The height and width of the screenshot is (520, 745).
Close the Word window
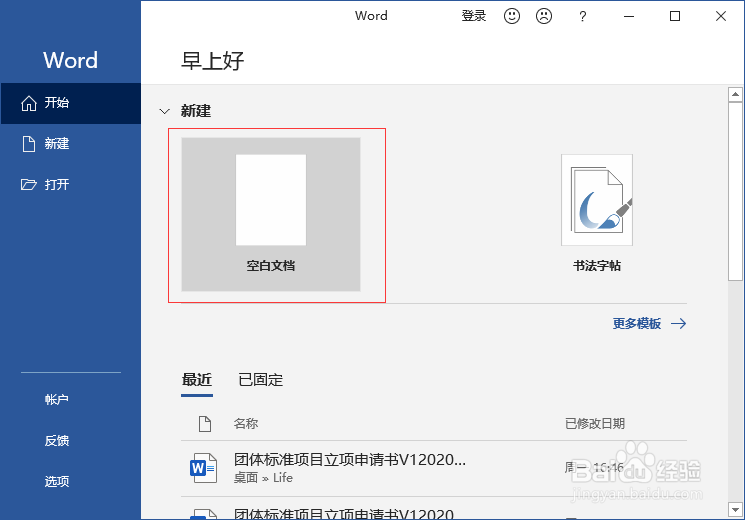[x=721, y=16]
